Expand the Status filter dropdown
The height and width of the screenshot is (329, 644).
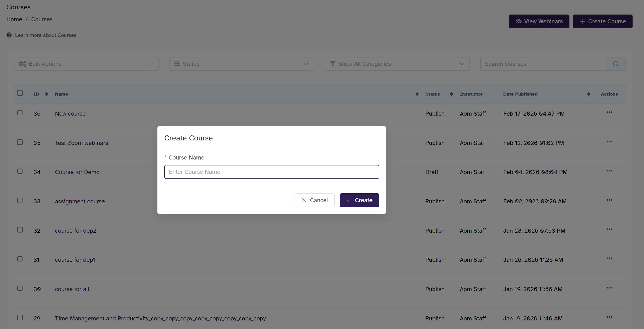tap(241, 64)
